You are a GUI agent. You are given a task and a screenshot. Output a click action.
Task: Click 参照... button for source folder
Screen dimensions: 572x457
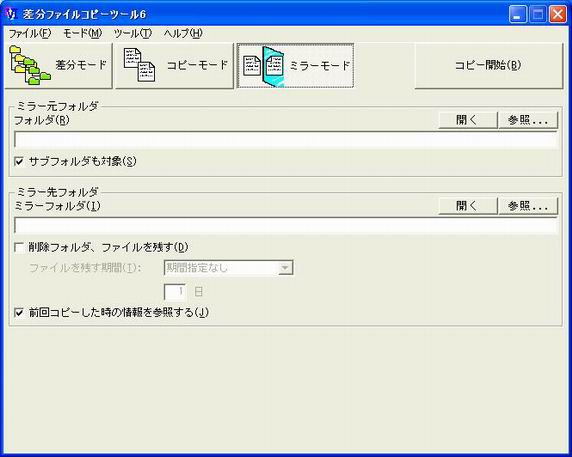click(528, 120)
